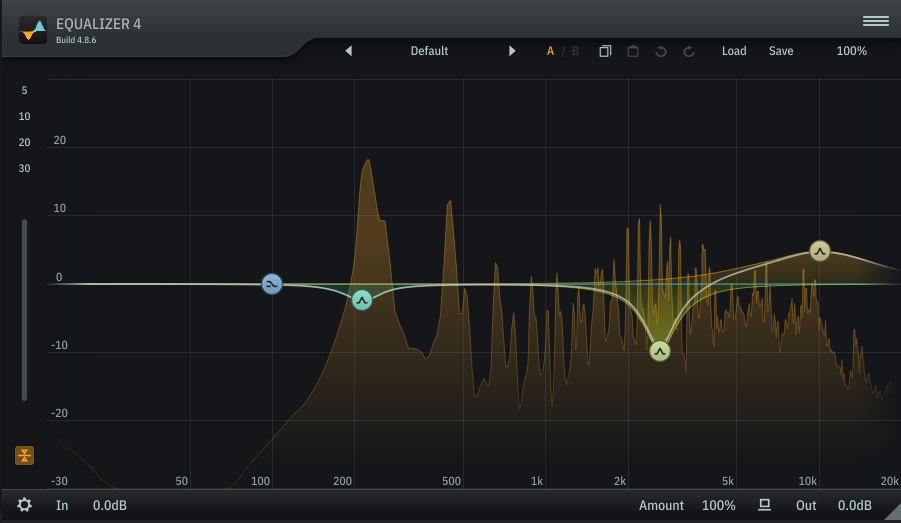Click the In label
The image size is (901, 523).
click(x=62, y=506)
